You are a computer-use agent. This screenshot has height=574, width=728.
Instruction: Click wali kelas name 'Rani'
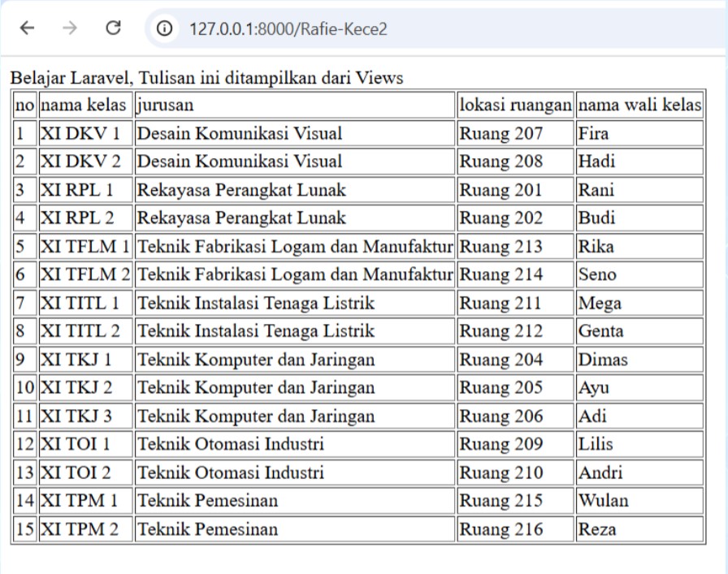click(596, 190)
